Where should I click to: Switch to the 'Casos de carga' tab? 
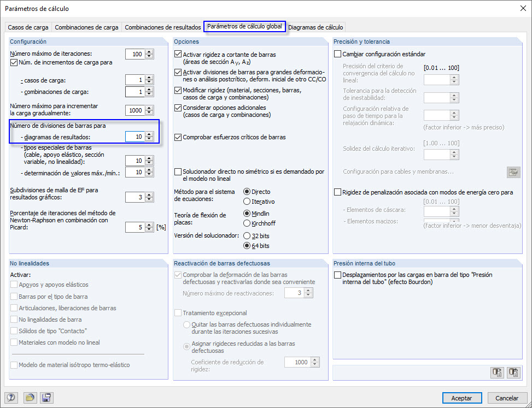click(28, 27)
